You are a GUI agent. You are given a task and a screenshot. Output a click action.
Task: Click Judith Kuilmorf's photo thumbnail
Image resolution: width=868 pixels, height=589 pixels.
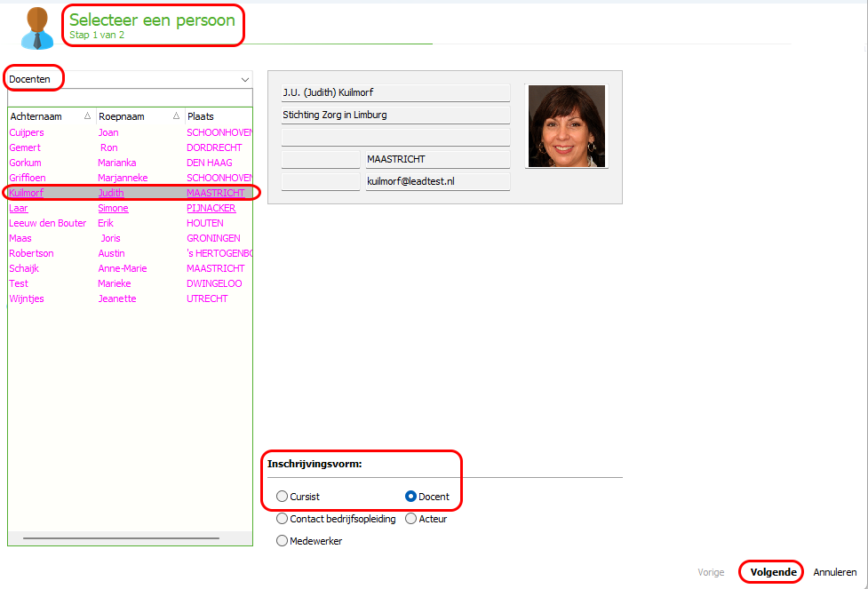pyautogui.click(x=566, y=126)
